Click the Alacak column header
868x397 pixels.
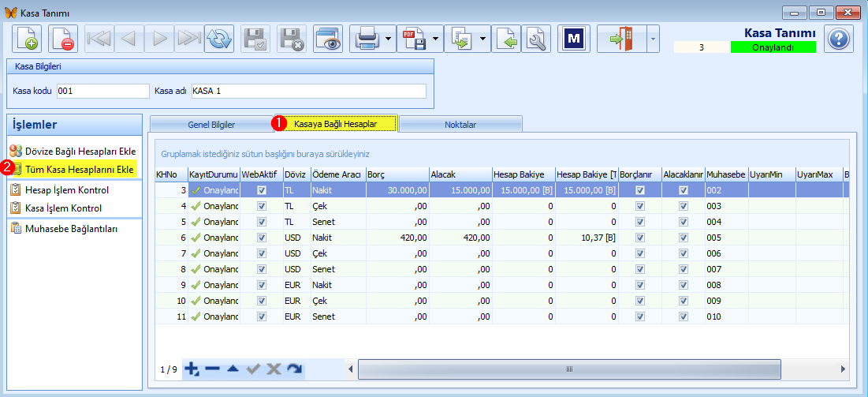tap(460, 174)
